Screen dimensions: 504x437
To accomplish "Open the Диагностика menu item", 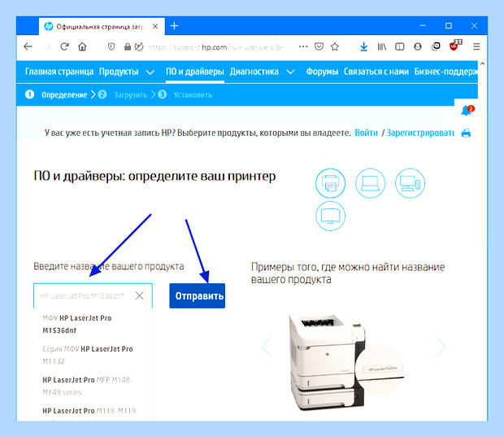I will 254,72.
